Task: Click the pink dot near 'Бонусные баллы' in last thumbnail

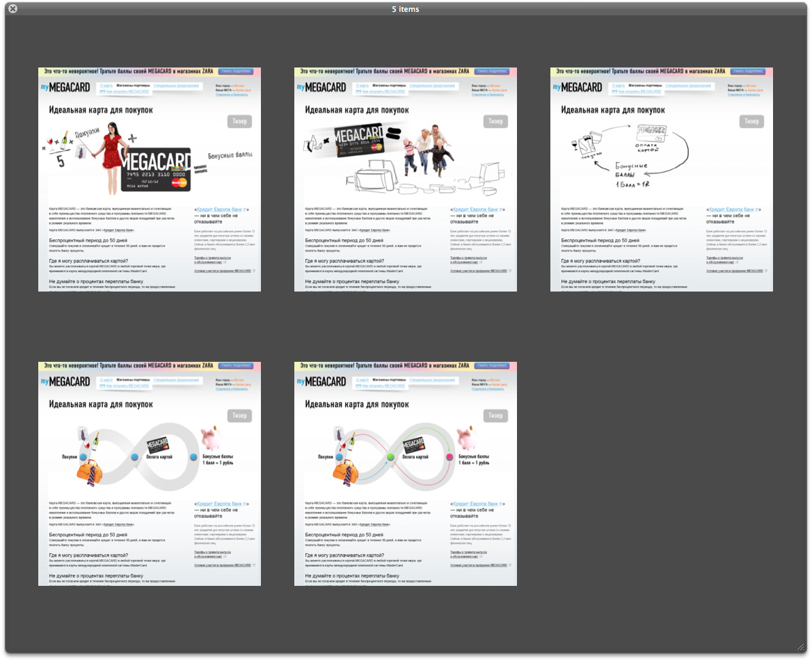Action: click(x=449, y=457)
